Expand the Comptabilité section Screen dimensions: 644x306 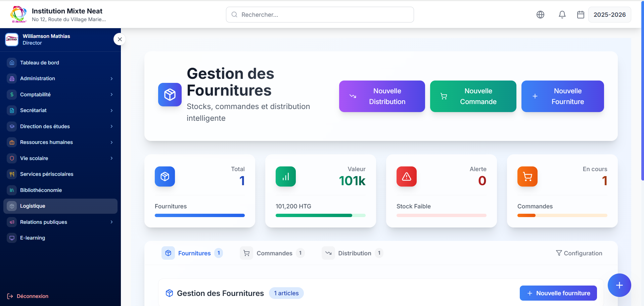pos(111,94)
